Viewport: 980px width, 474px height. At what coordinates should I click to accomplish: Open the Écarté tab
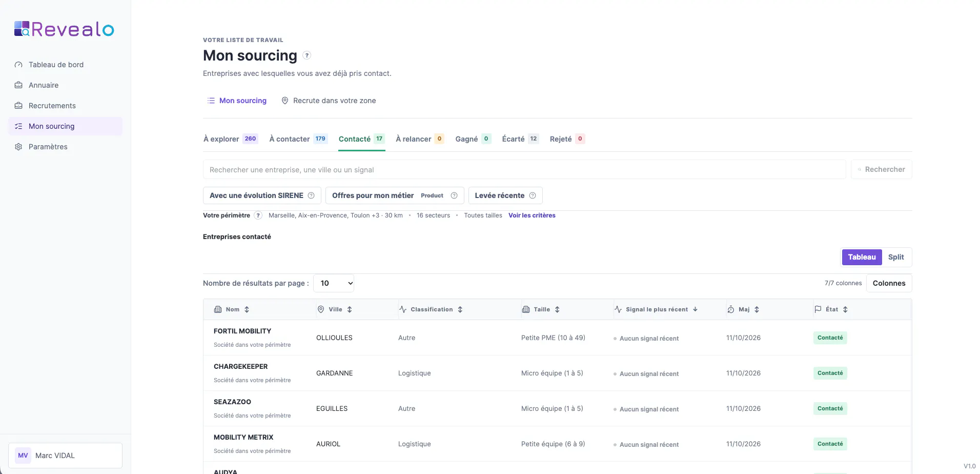click(x=520, y=139)
